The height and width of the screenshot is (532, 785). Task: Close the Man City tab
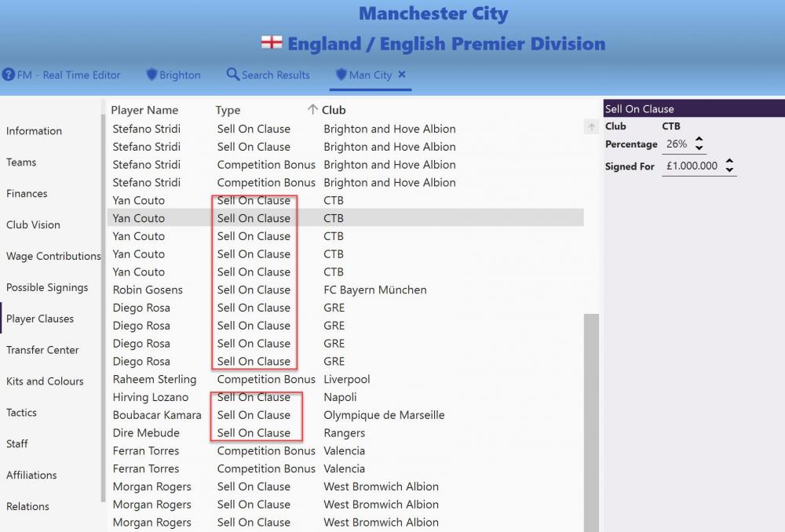pos(401,74)
